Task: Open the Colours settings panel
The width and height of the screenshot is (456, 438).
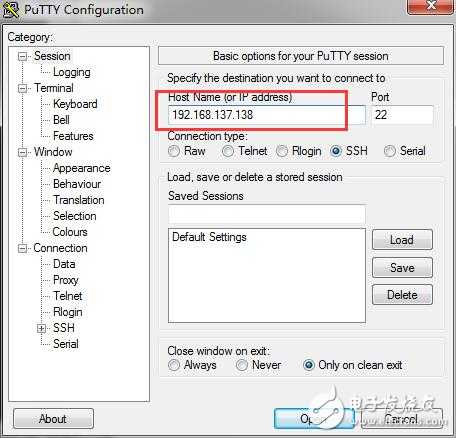Action: tap(70, 232)
